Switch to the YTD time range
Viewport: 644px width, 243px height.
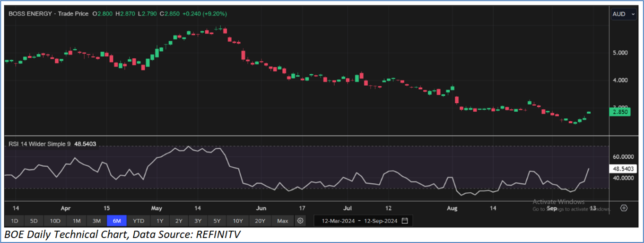(139, 221)
